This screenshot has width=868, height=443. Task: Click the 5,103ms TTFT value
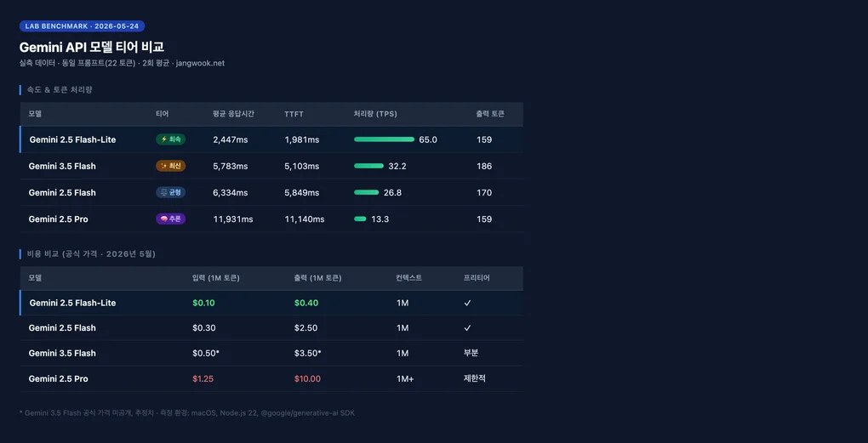click(x=302, y=167)
